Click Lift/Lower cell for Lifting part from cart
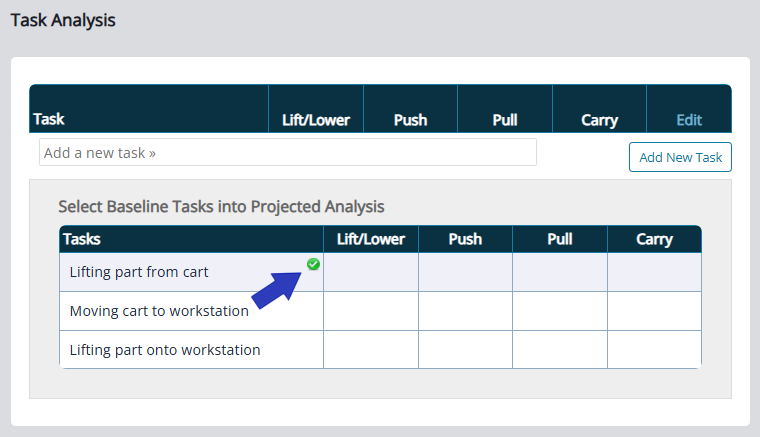The image size is (760, 437). click(x=370, y=272)
